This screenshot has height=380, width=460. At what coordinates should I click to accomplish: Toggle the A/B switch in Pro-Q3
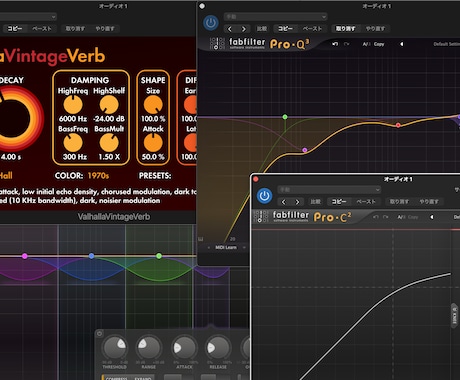366,44
